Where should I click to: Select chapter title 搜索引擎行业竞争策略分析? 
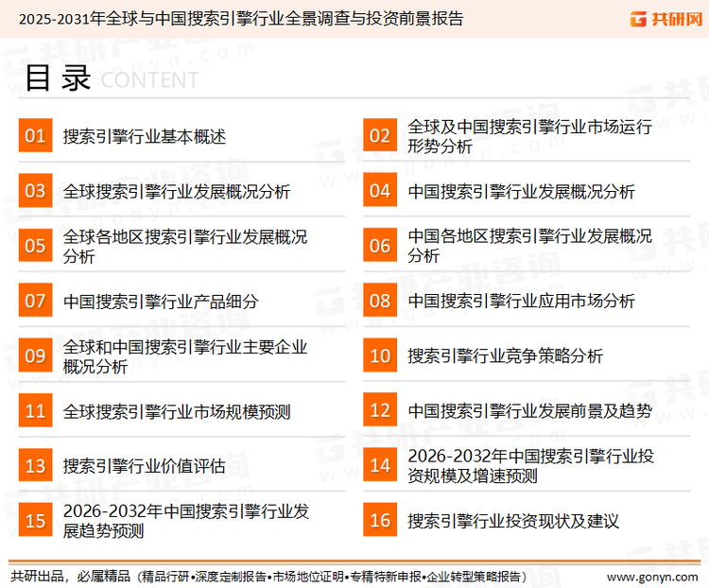(505, 356)
